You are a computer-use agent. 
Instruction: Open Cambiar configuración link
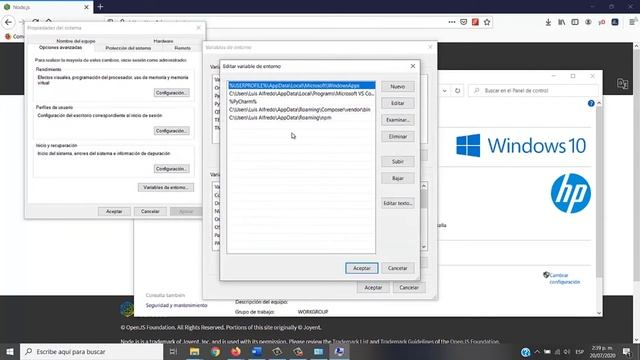(564, 278)
